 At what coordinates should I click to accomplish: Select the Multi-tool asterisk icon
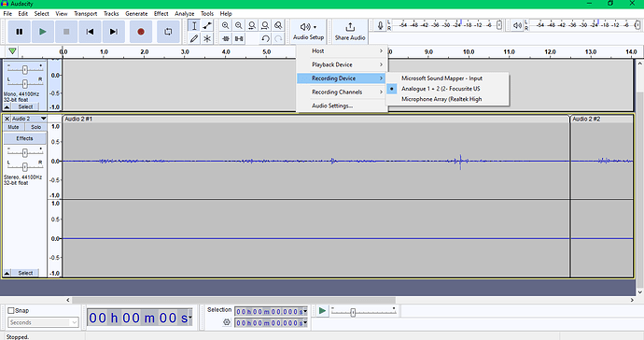pyautogui.click(x=207, y=38)
